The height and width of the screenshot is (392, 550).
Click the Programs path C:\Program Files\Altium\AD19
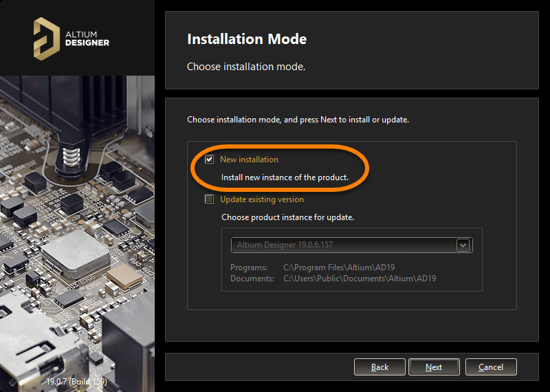click(x=339, y=268)
